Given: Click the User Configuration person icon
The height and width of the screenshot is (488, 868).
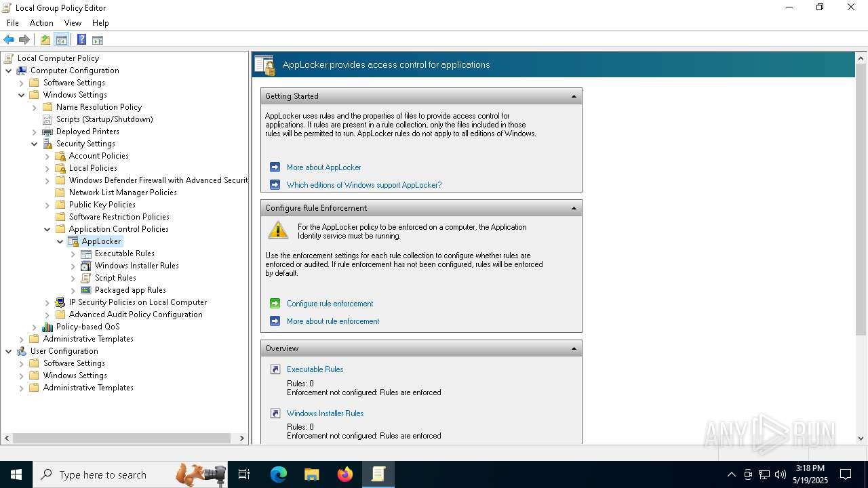Looking at the screenshot, I should click(x=22, y=351).
